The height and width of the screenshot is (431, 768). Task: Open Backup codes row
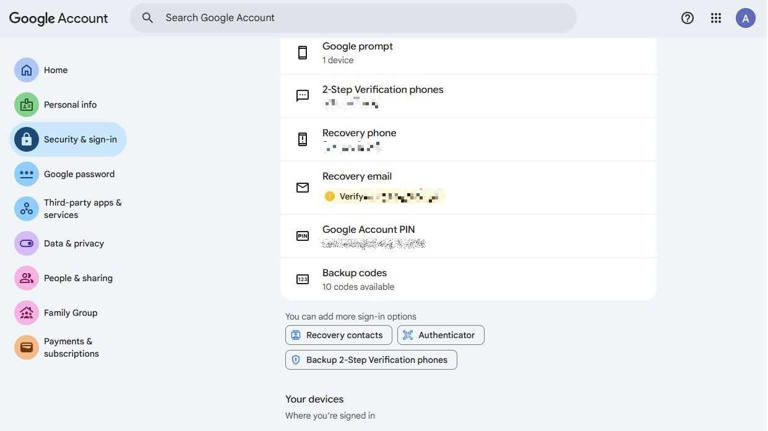coord(468,279)
